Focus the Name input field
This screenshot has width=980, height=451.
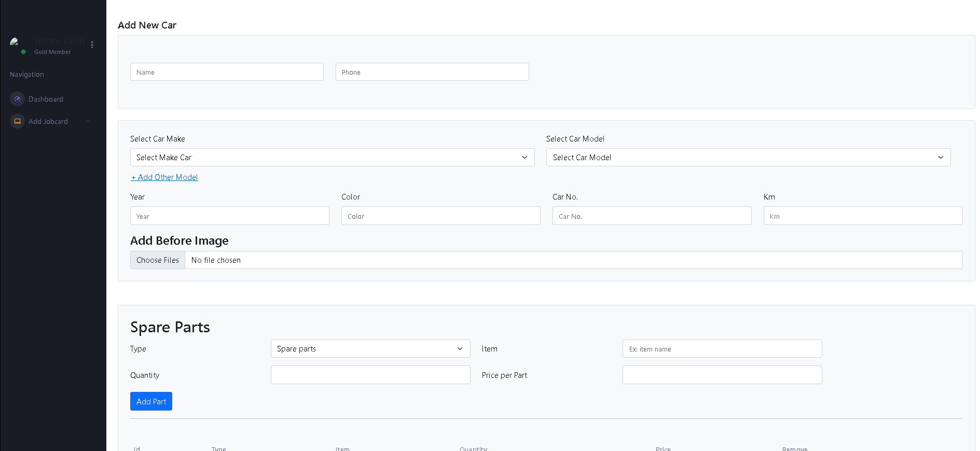227,72
